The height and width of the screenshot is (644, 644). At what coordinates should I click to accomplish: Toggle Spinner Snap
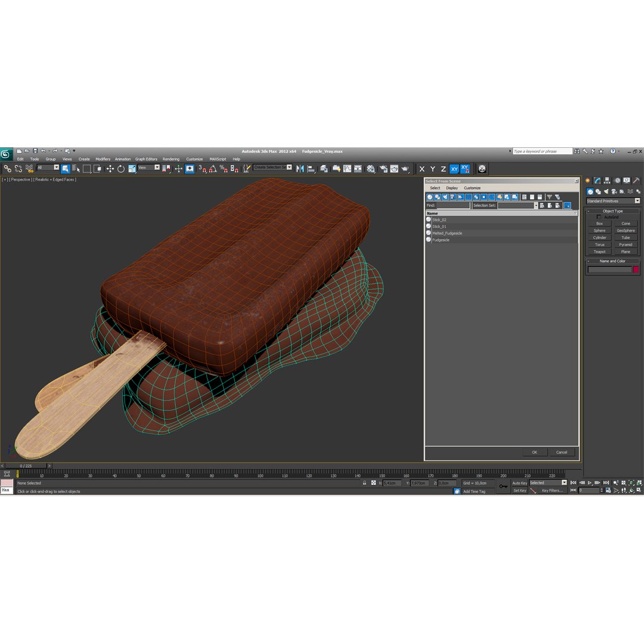pos(234,168)
